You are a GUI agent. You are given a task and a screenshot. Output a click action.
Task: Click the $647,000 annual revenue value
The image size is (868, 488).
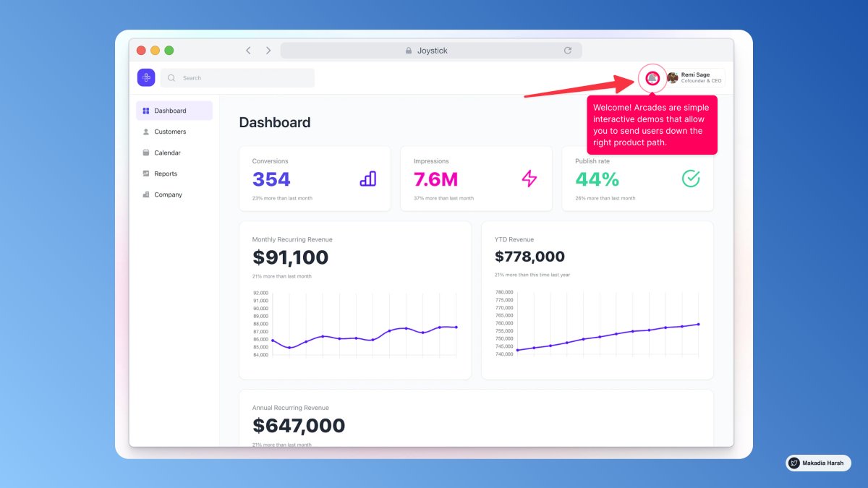click(299, 426)
